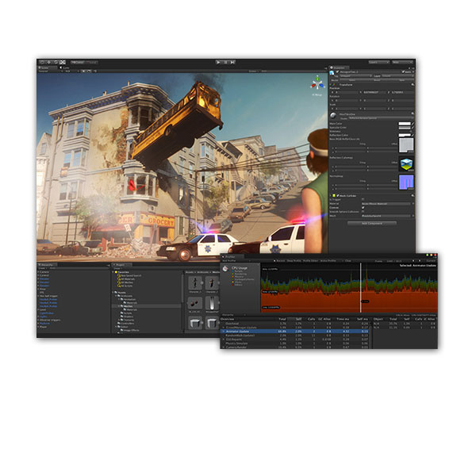This screenshot has width=476, height=476.
Task: Click the material preview sphere icon
Action: pos(333,115)
